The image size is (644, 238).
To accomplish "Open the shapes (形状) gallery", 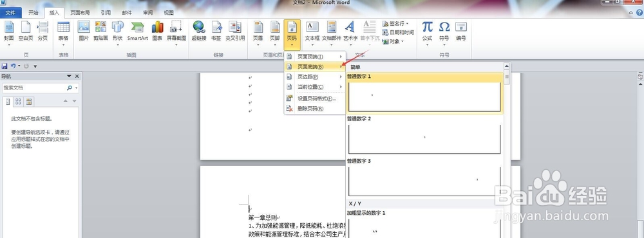I will point(117,32).
